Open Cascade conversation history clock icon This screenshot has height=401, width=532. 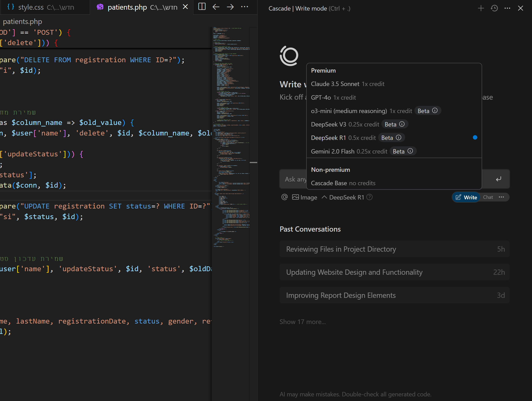494,8
